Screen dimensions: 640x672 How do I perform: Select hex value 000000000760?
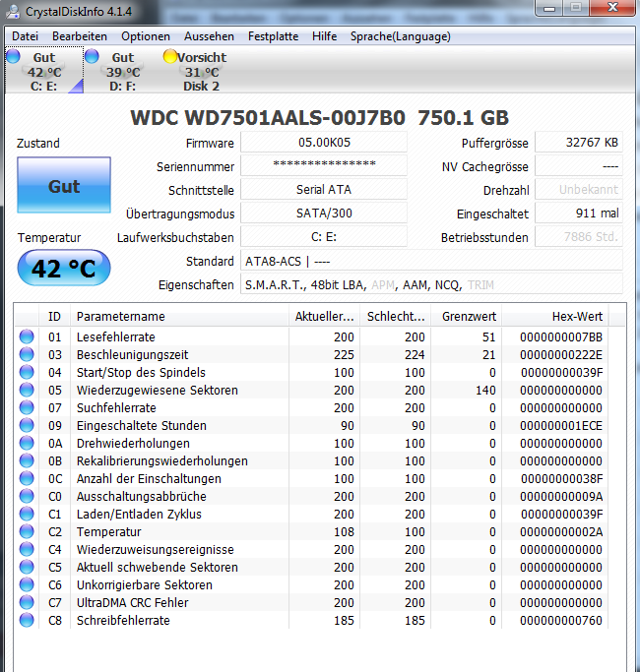[x=561, y=621]
